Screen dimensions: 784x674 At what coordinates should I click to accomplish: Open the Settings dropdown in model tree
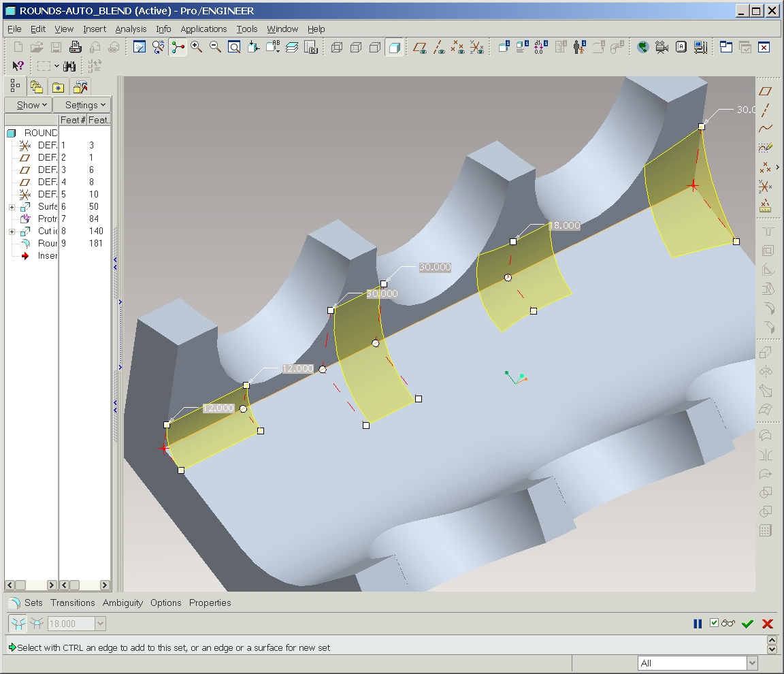(x=82, y=105)
